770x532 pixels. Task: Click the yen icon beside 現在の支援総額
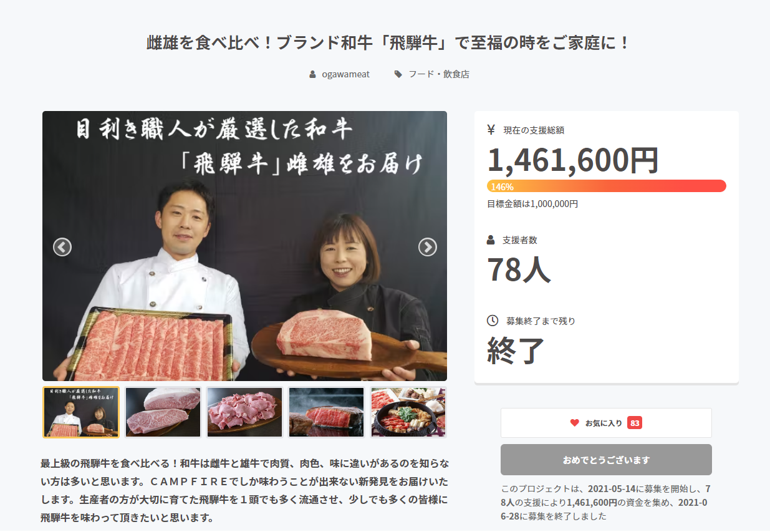[491, 130]
